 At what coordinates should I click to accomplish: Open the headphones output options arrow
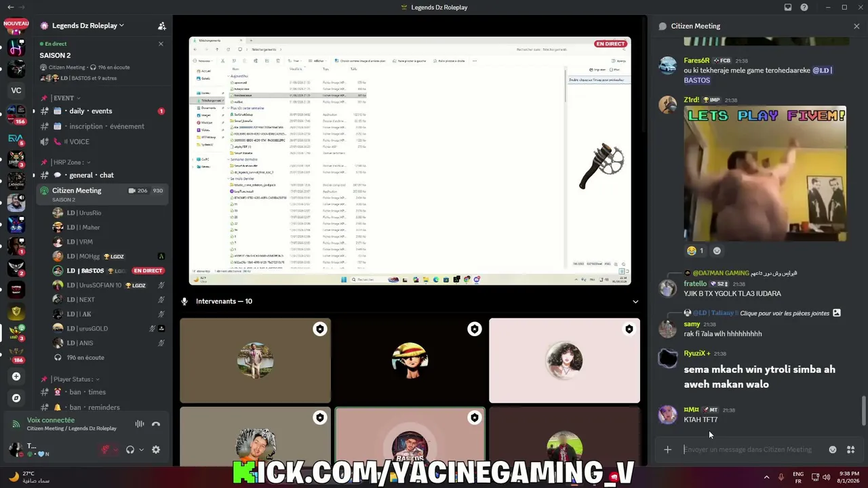click(141, 449)
